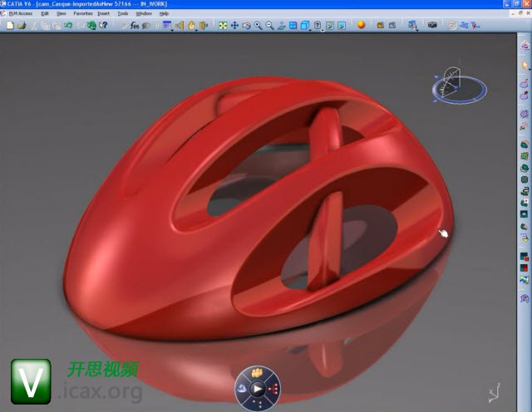
Task: Open the View menu
Action: pyautogui.click(x=61, y=13)
